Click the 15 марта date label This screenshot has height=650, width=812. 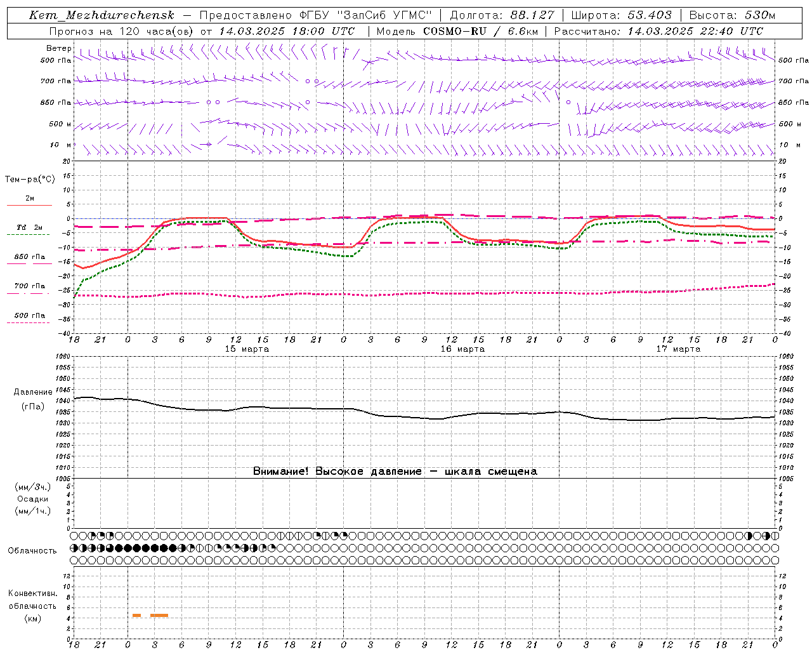click(x=247, y=349)
